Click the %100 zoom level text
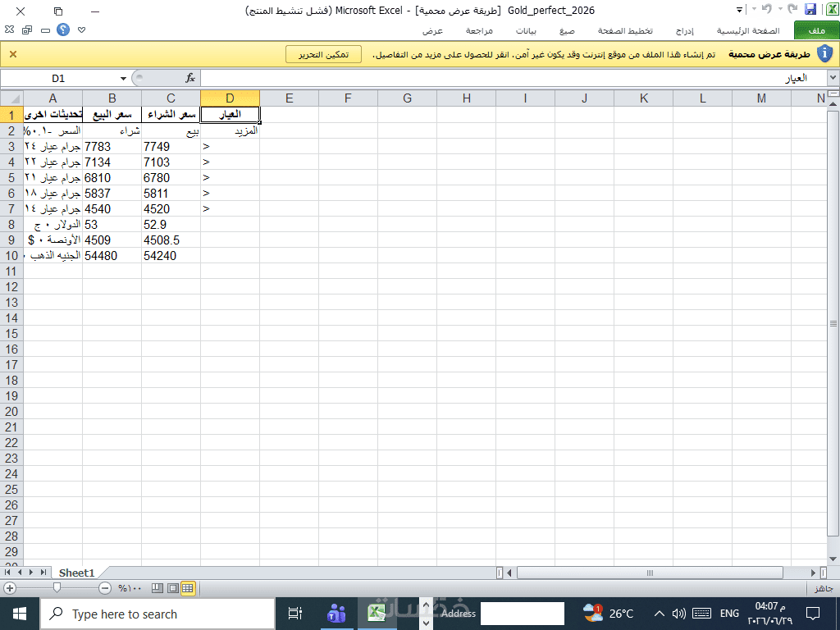The height and width of the screenshot is (630, 840). coord(130,588)
